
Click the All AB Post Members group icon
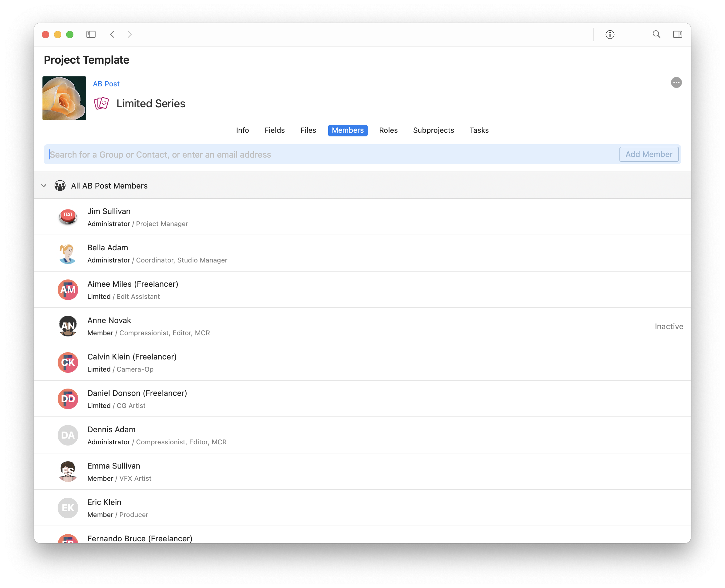coord(60,185)
